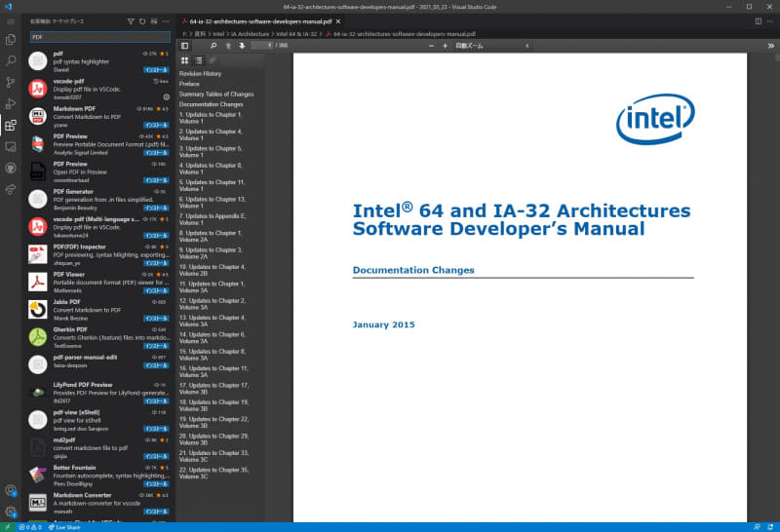This screenshot has width=780, height=532.
Task: Switch sidebar to document outline view
Action: pos(198,60)
